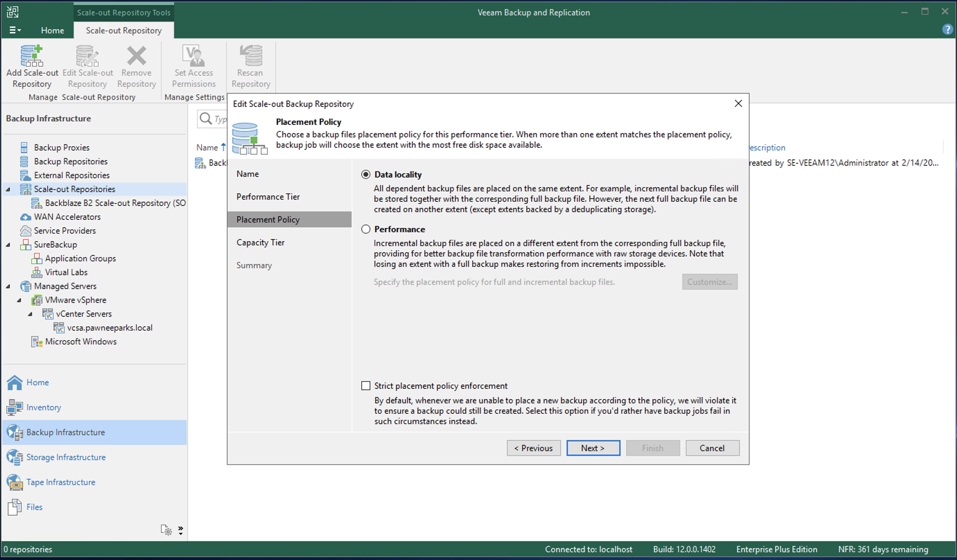The image size is (957, 560).
Task: Click Edit Scale-out Repository ribbon icon
Action: (x=87, y=55)
